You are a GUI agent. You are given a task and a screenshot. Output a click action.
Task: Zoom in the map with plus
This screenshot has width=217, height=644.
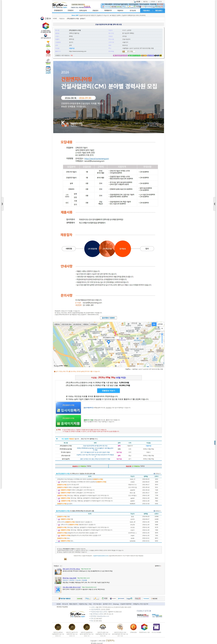tap(162, 328)
